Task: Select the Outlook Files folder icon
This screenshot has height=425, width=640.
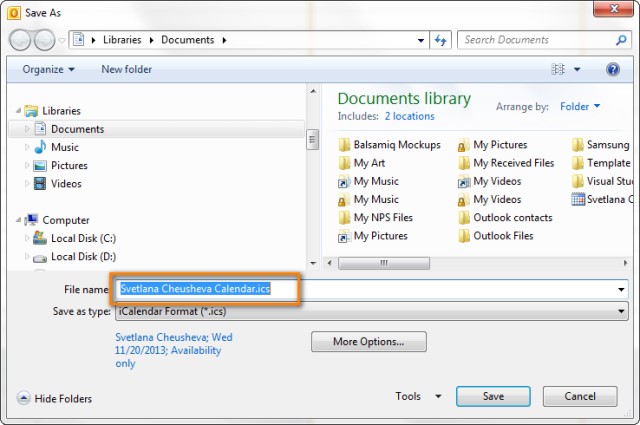Action: coord(464,236)
